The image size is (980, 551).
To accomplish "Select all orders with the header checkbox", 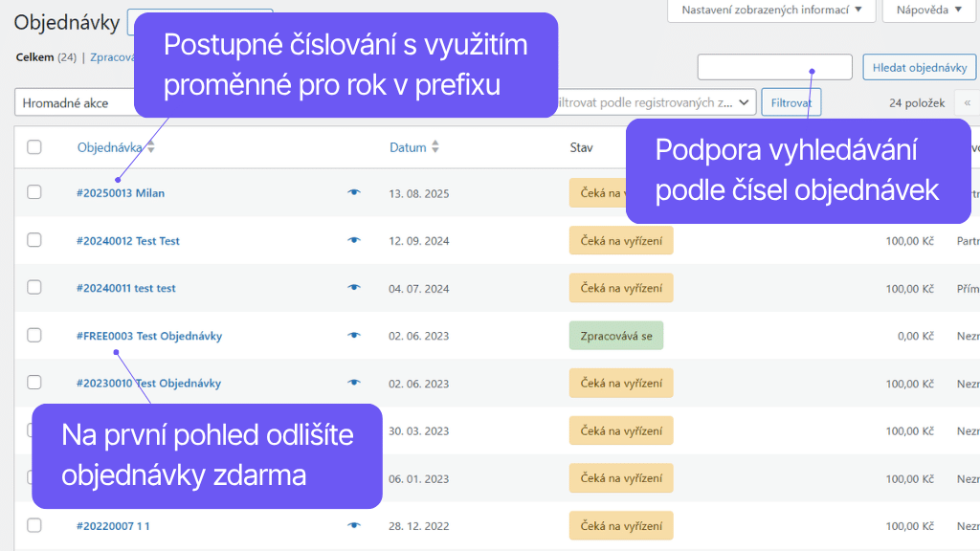I will (34, 146).
